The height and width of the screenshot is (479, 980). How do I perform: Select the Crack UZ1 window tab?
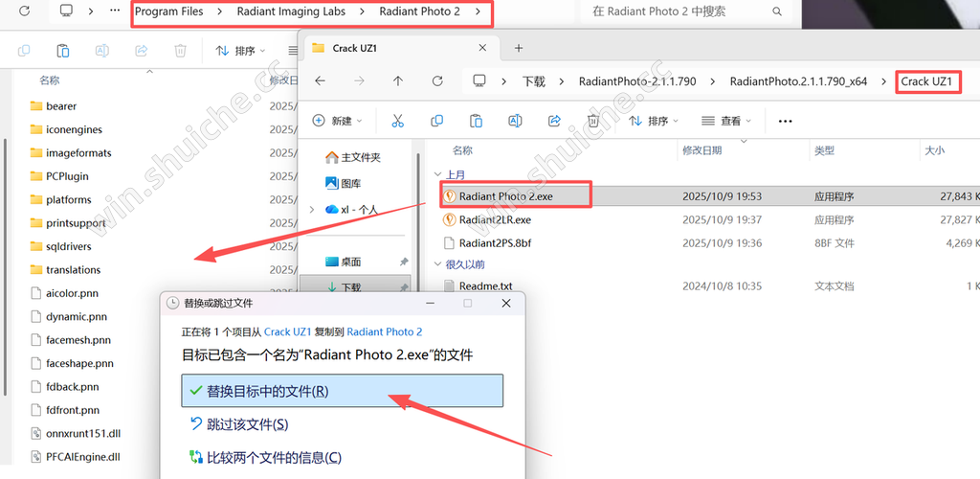point(397,48)
